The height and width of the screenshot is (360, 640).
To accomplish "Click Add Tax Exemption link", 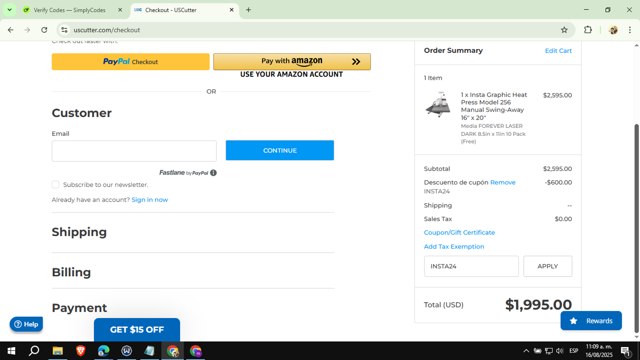I will click(x=454, y=247).
